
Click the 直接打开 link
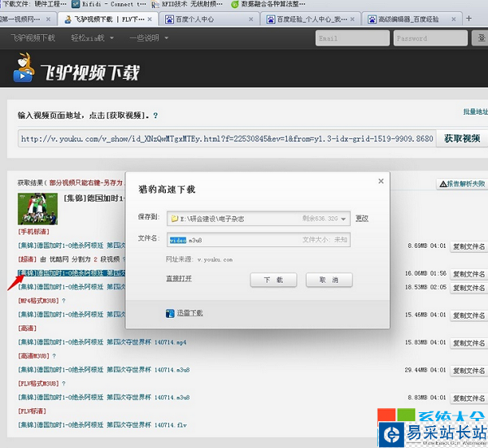(179, 279)
